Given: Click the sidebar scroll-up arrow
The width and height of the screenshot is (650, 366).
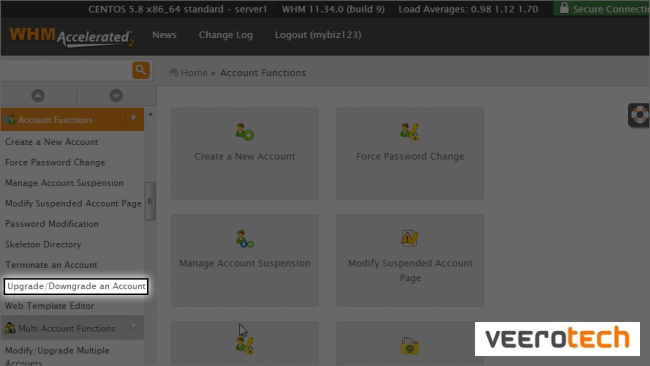Looking at the screenshot, I should click(150, 114).
